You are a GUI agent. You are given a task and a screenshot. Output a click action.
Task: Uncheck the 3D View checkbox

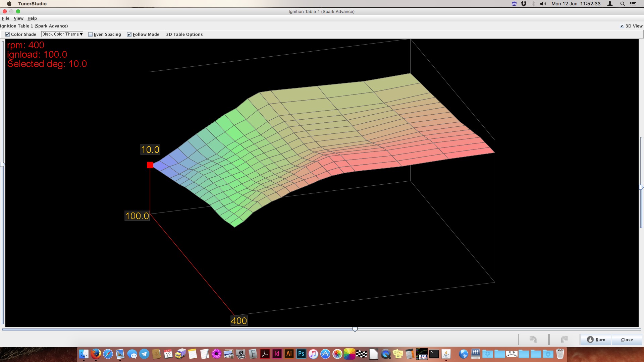coord(622,26)
